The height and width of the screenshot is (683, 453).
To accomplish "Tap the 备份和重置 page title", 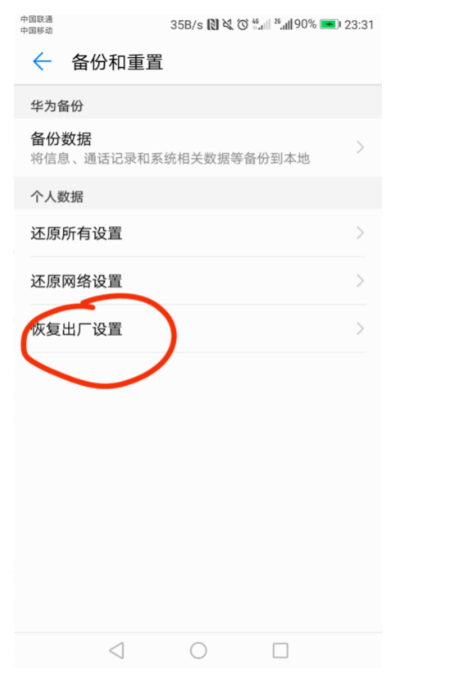I will 117,62.
